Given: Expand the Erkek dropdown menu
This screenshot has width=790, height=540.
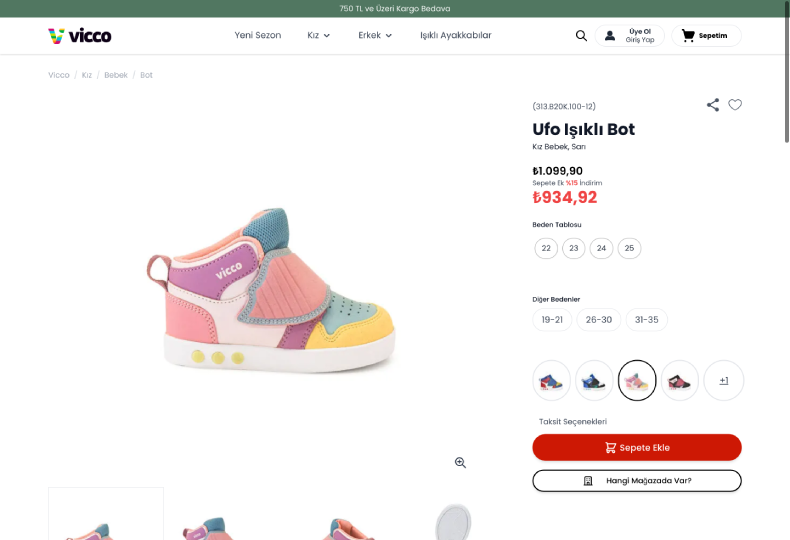Looking at the screenshot, I should coord(375,36).
